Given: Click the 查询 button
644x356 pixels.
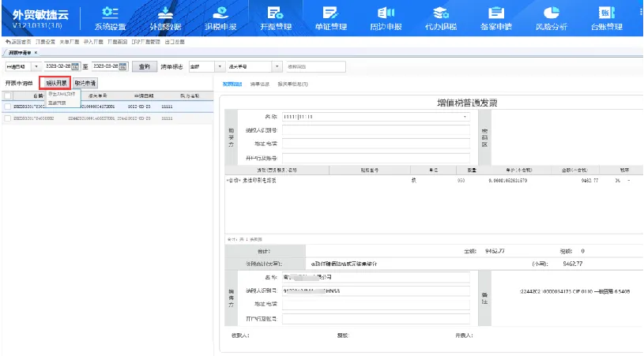Looking at the screenshot, I should [144, 66].
